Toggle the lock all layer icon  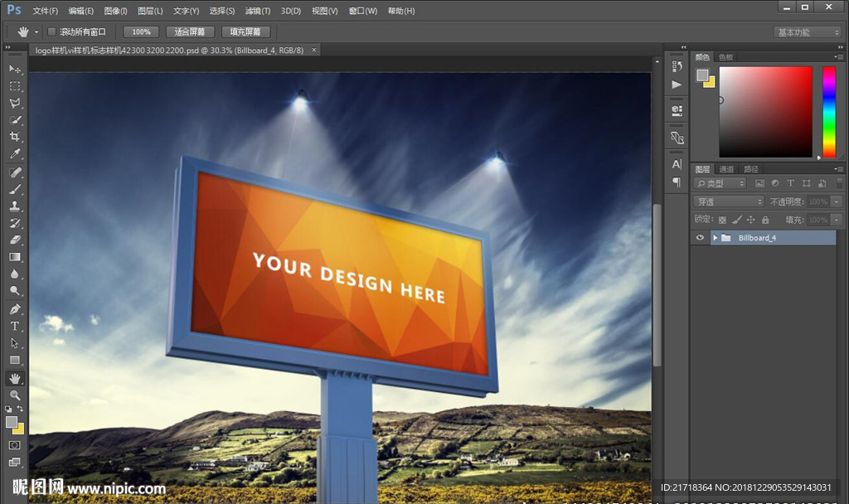765,220
